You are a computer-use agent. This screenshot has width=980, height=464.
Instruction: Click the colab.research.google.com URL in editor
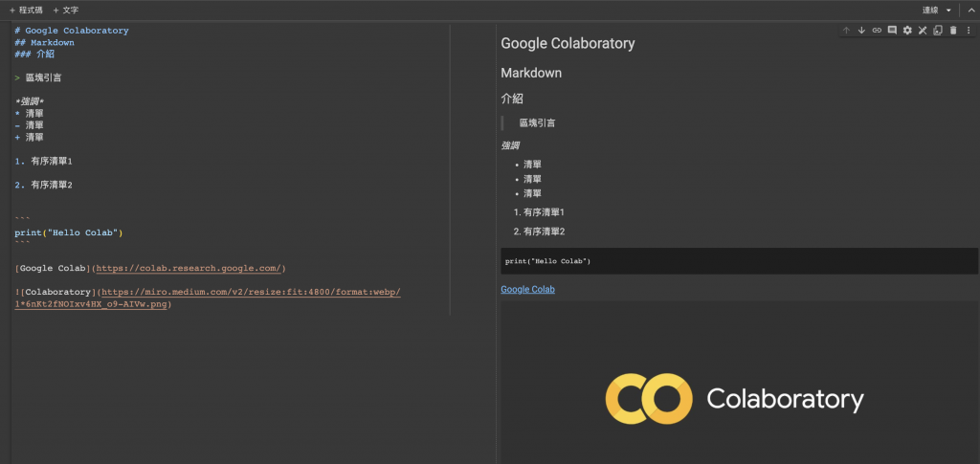189,269
